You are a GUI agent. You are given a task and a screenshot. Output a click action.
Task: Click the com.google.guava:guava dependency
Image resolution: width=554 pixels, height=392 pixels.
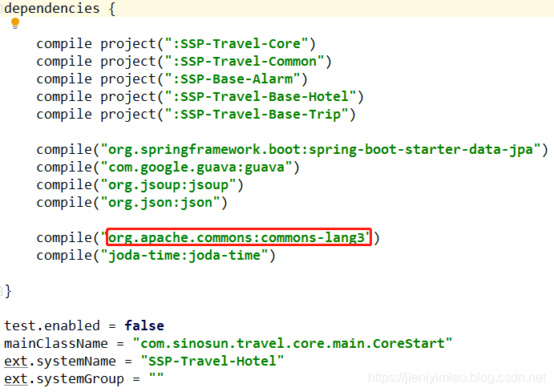[x=196, y=168]
